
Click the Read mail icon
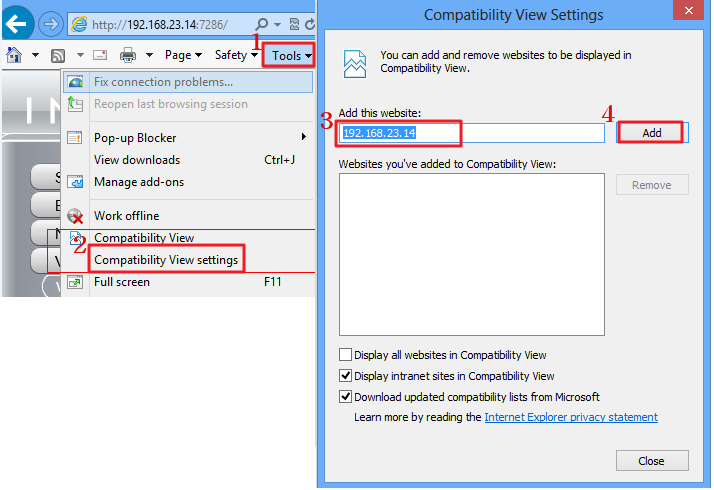[x=100, y=56]
